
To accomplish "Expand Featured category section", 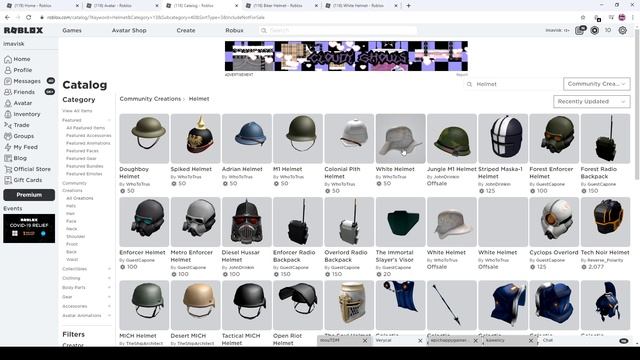I will coord(109,120).
